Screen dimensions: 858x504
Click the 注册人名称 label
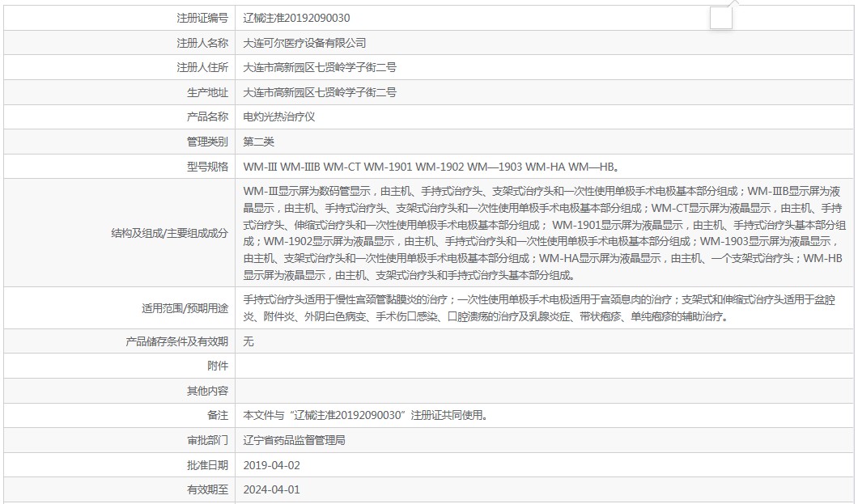202,43
